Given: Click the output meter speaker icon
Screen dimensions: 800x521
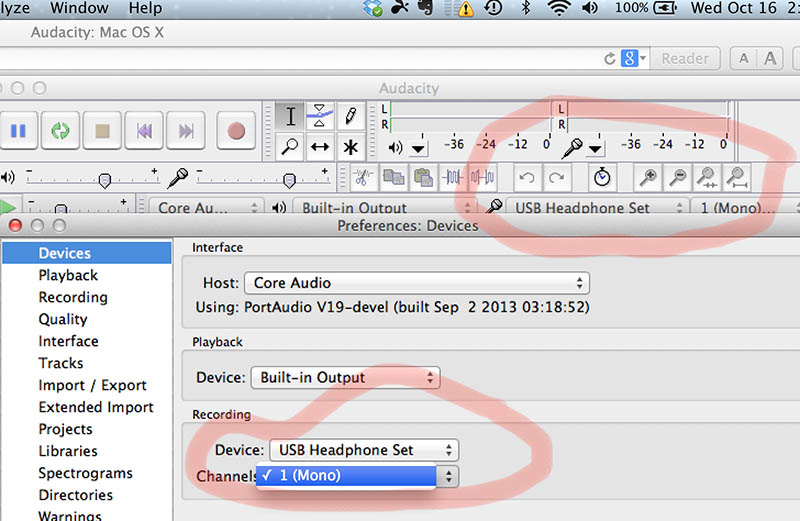Looking at the screenshot, I should tap(395, 148).
